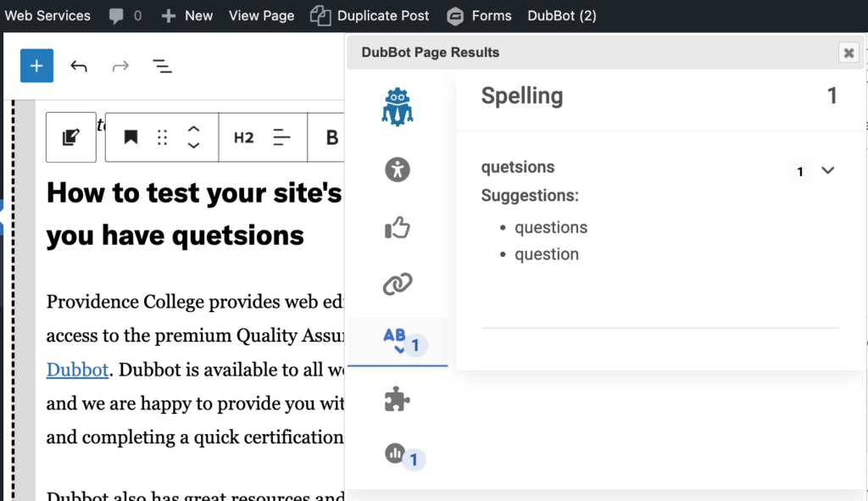Open the Forms admin menu
Viewport: 868px width, 501px height.
(480, 15)
